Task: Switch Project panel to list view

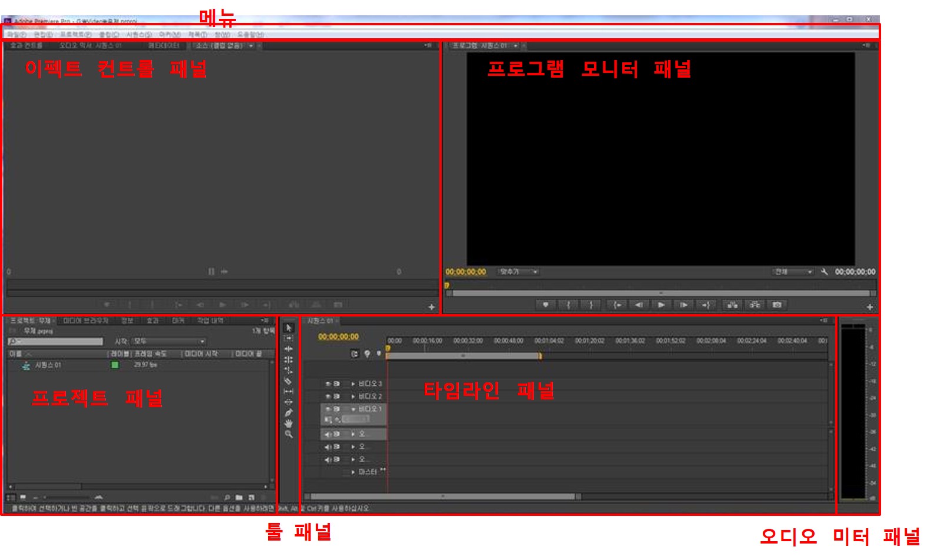Action: (x=11, y=498)
